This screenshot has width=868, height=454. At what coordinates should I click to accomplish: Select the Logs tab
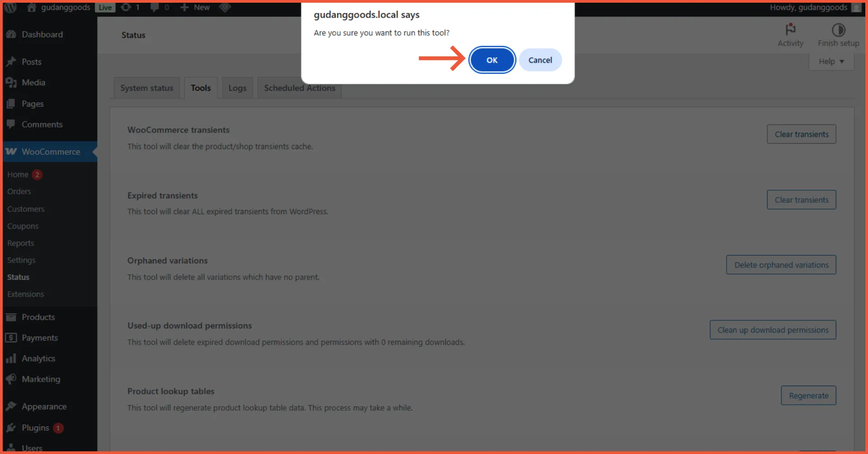click(237, 88)
